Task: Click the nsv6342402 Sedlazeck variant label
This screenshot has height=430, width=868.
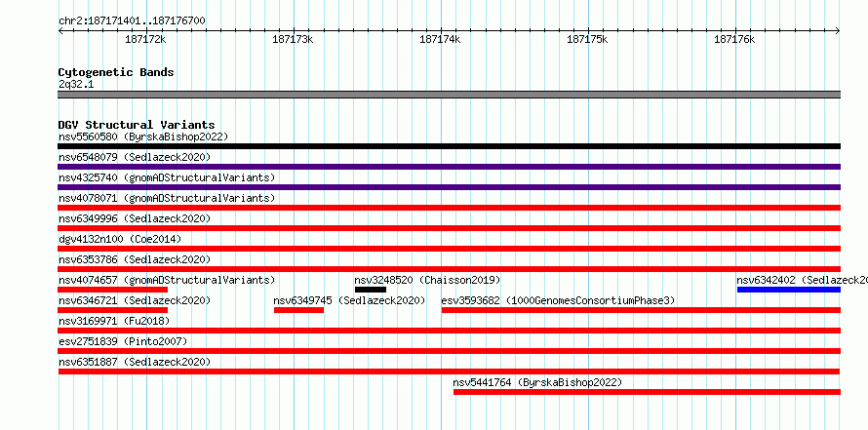Action: [802, 280]
